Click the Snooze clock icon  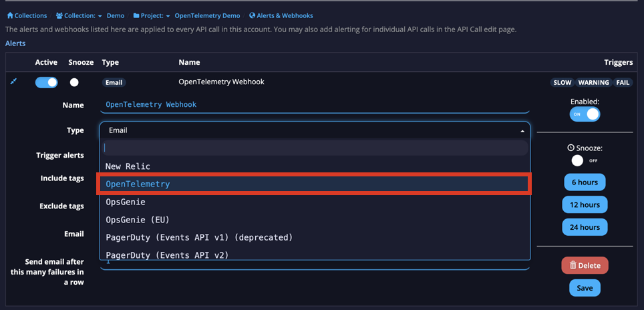point(571,148)
